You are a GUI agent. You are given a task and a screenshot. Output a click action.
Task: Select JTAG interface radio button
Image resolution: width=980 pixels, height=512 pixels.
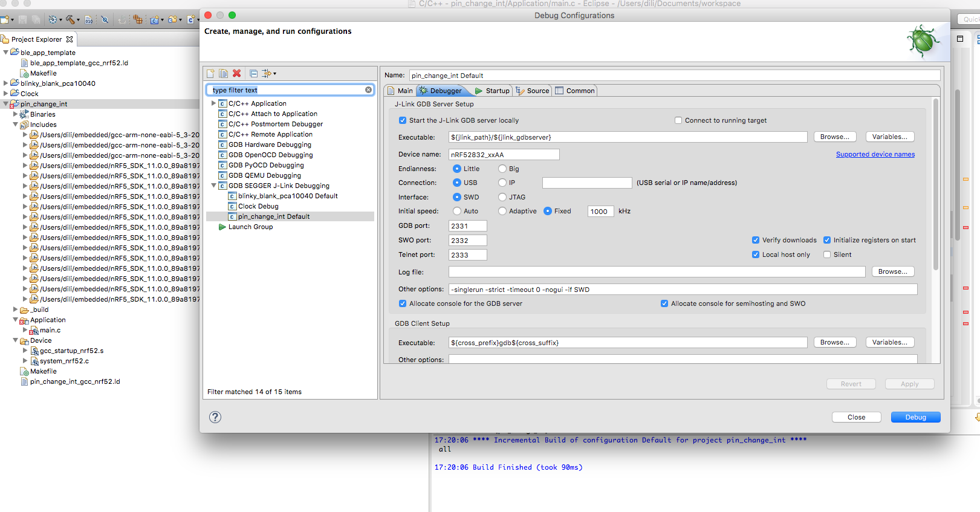point(502,197)
